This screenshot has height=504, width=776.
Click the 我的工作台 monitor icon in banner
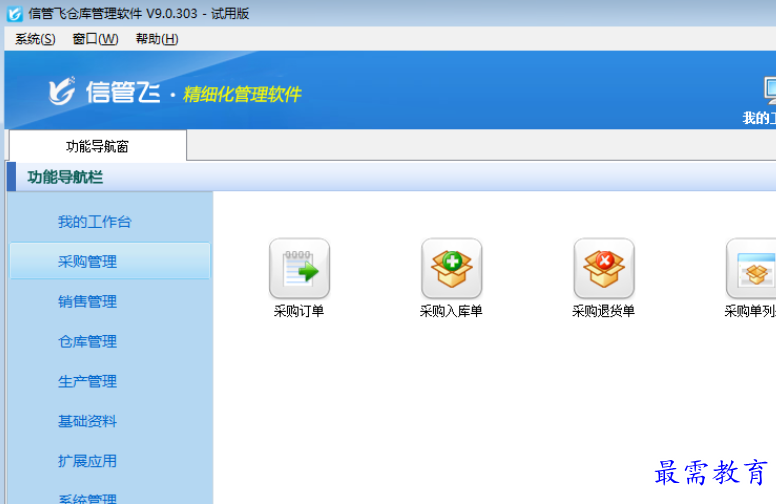770,91
